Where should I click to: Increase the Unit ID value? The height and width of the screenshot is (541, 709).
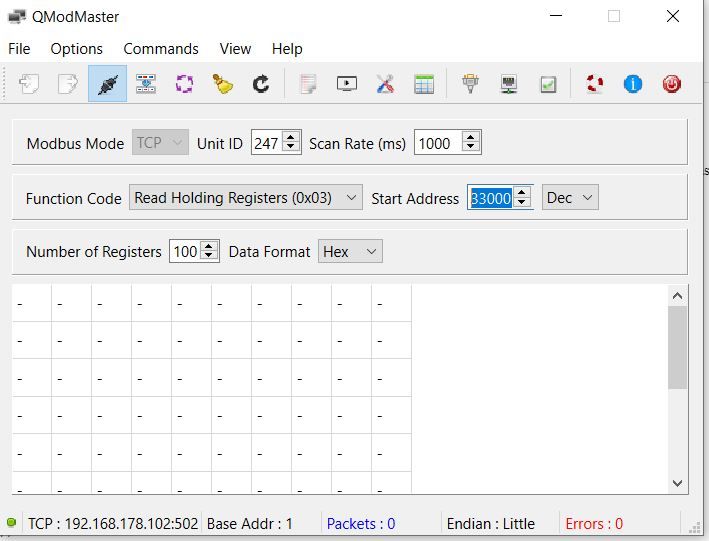(x=291, y=137)
